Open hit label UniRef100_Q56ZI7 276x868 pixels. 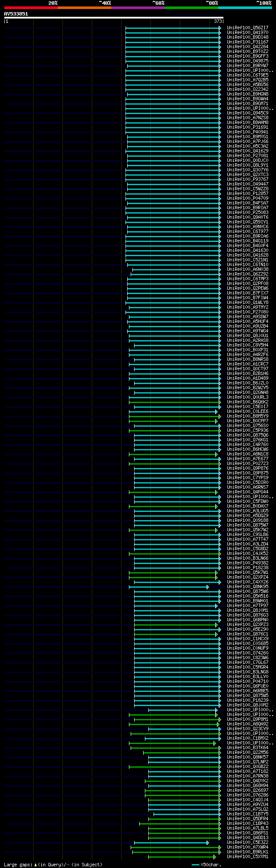click(248, 28)
